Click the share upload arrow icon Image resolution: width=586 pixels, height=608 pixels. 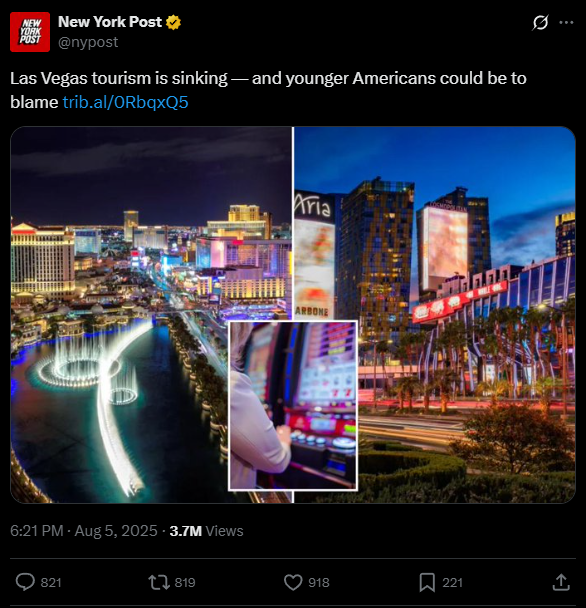click(x=561, y=582)
